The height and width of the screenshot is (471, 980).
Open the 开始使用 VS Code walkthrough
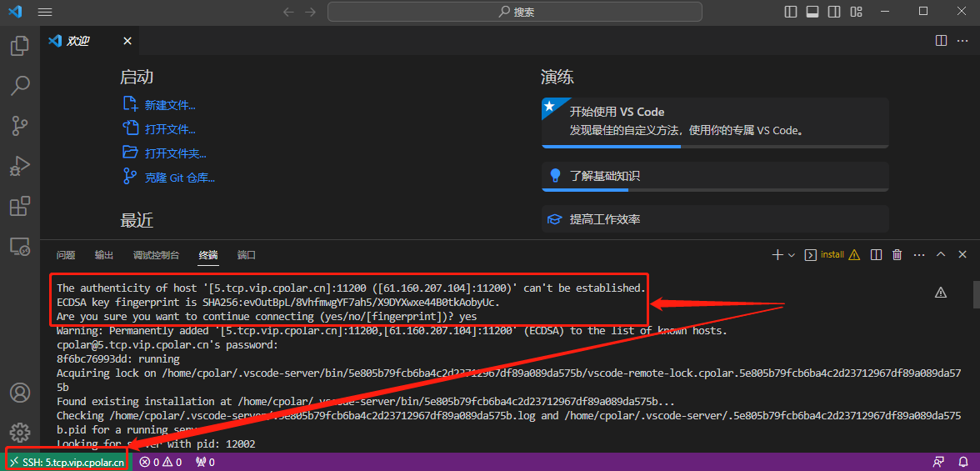click(715, 122)
